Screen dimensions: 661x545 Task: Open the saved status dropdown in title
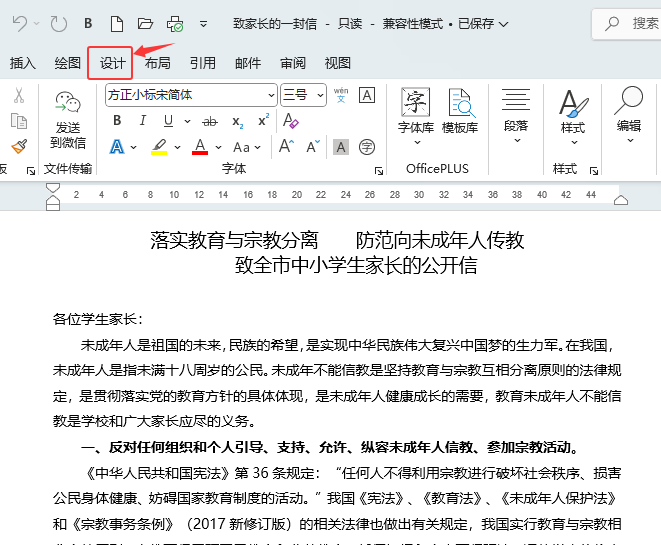point(503,24)
